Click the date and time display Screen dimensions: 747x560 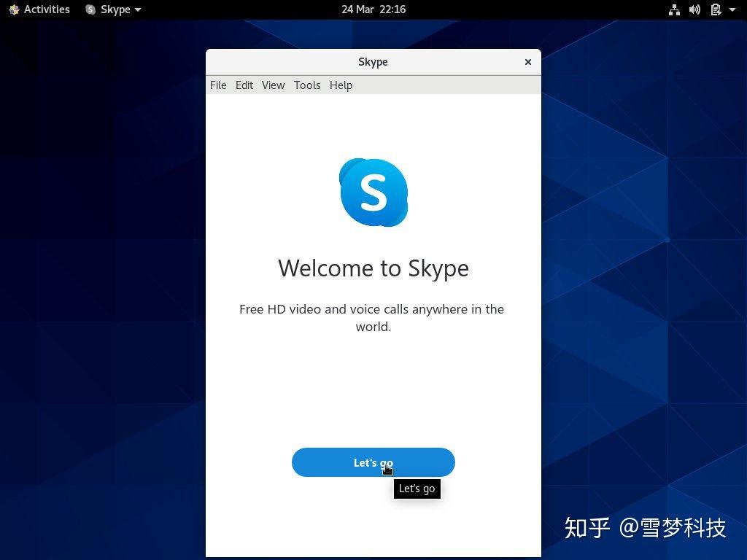(x=373, y=9)
